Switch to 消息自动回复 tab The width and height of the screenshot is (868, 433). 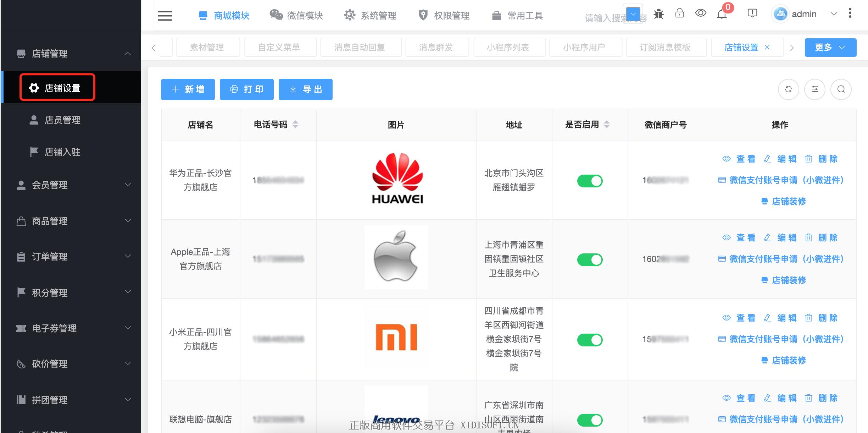(x=361, y=47)
